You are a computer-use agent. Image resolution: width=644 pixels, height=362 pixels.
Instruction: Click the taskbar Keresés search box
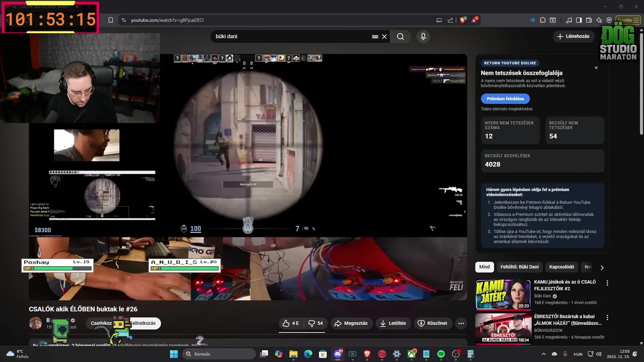click(x=218, y=354)
